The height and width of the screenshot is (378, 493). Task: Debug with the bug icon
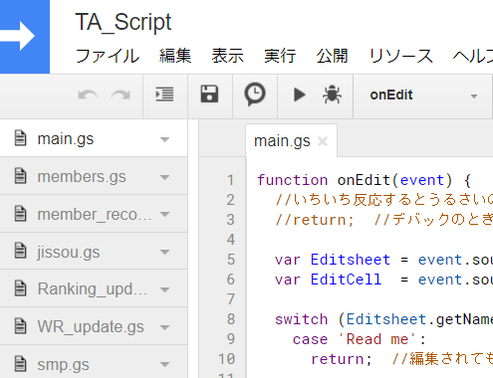pos(332,95)
